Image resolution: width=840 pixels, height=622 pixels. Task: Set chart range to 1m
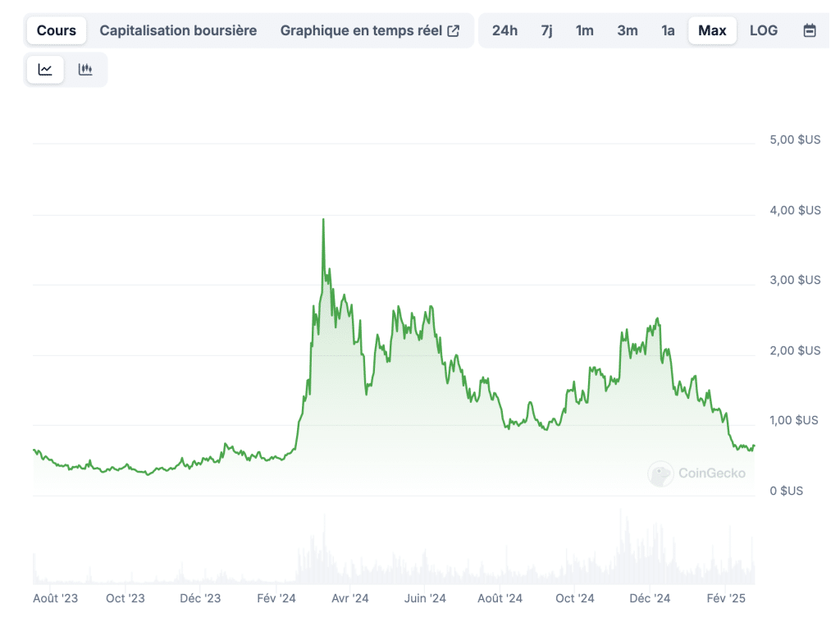coord(584,30)
